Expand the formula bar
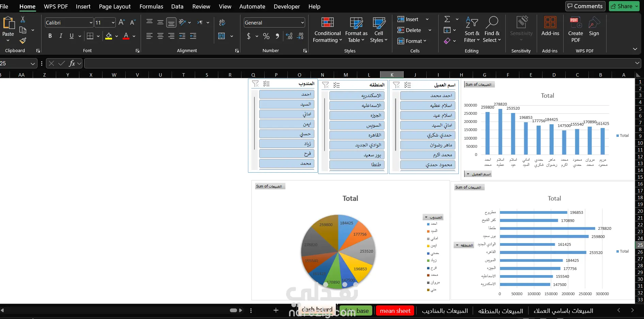The width and height of the screenshot is (644, 319). click(637, 63)
